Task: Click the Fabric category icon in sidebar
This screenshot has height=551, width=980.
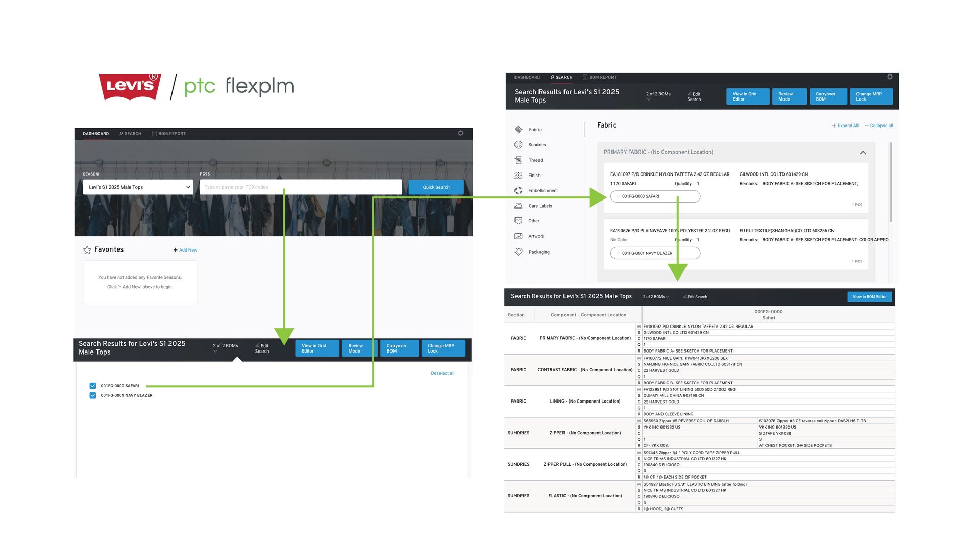Action: [519, 130]
